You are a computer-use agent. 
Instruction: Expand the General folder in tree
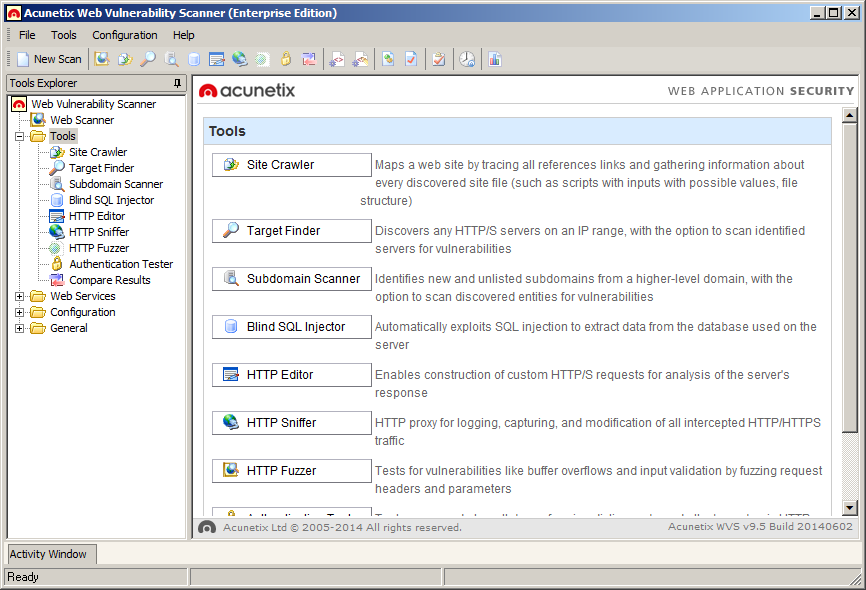pyautogui.click(x=20, y=328)
